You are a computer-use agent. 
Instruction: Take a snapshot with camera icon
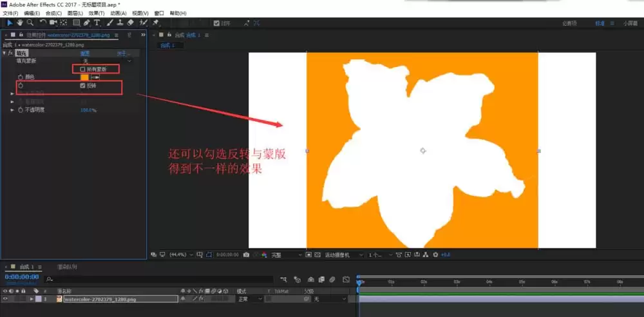tap(246, 255)
